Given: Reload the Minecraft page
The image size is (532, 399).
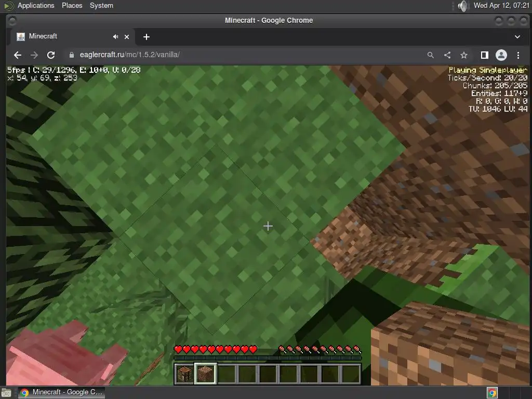Looking at the screenshot, I should coord(51,55).
